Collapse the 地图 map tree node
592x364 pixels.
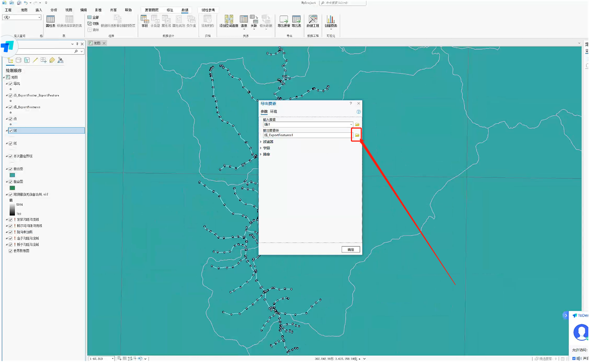click(x=4, y=78)
